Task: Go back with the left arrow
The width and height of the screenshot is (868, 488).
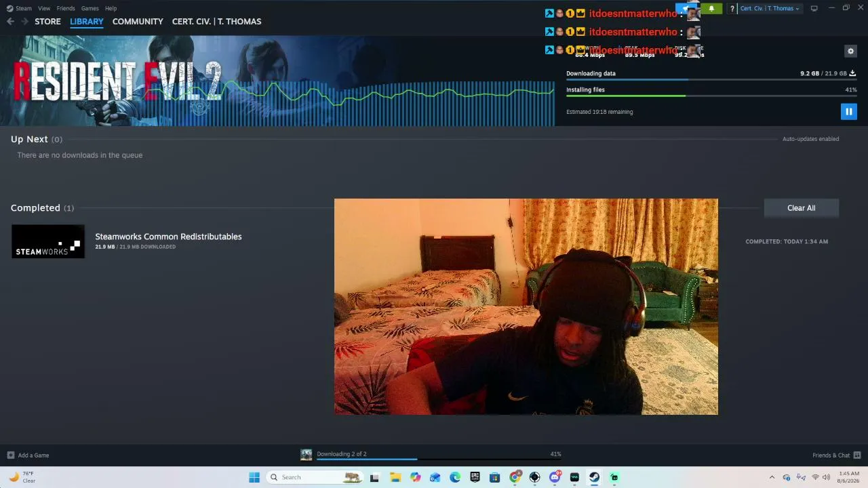Action: (x=10, y=22)
